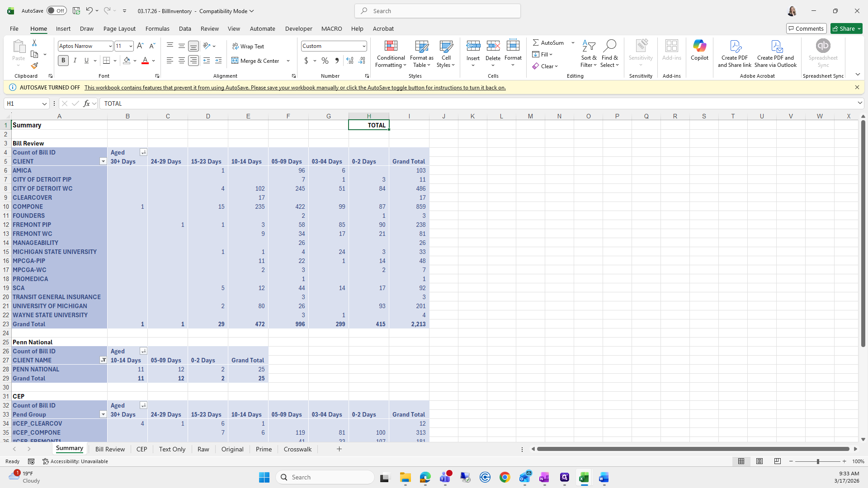Screen dimensions: 868x488
Task: Toggle Wrap Text option
Action: pyautogui.click(x=248, y=46)
